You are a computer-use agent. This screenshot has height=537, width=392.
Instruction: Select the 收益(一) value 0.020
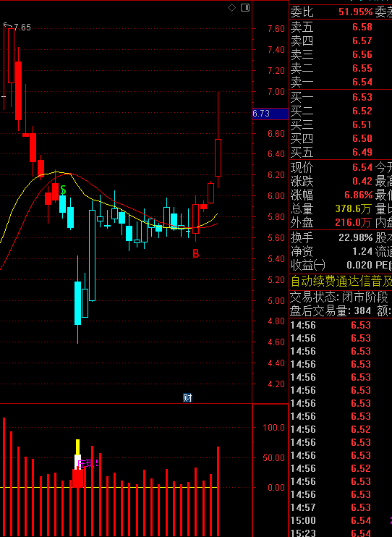359,265
